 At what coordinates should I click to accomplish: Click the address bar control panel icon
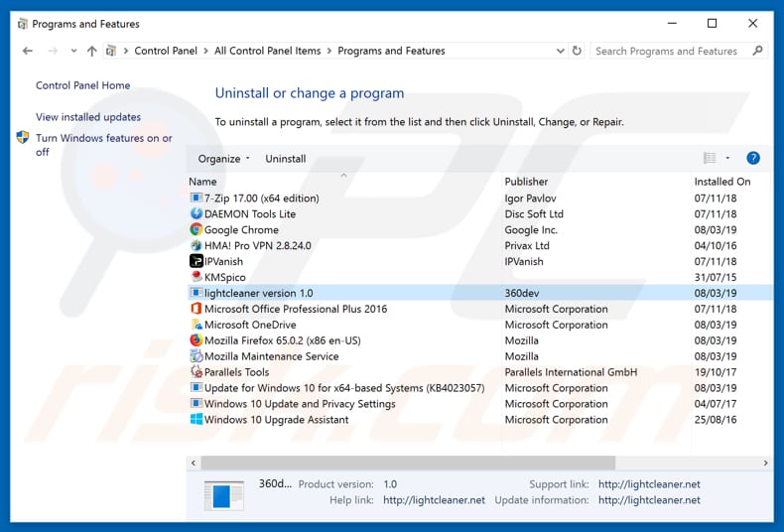point(111,51)
